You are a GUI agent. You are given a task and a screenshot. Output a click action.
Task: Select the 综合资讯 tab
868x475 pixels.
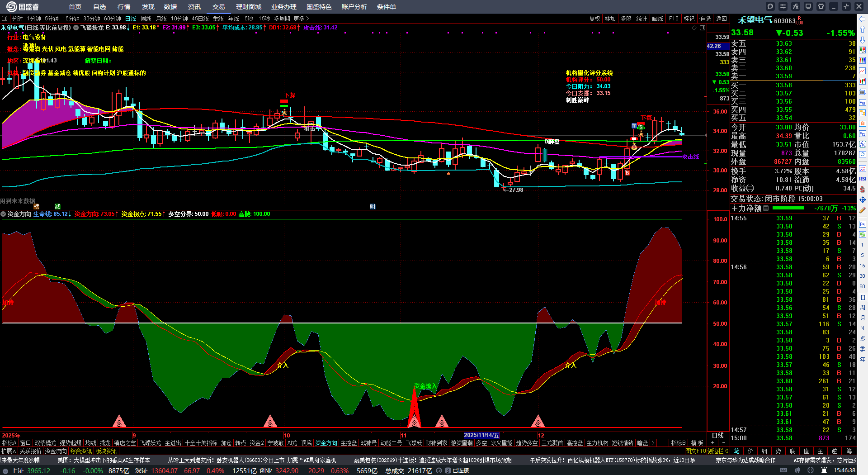81,451
